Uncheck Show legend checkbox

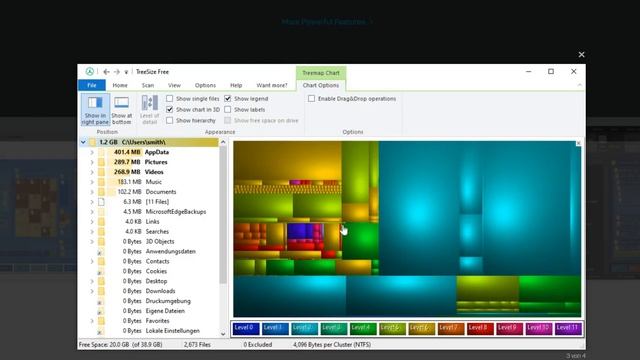point(228,98)
